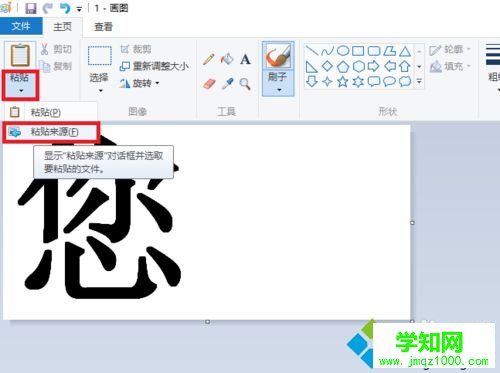Select the Color picker eyedropper tool
500x373 pixels.
227,84
